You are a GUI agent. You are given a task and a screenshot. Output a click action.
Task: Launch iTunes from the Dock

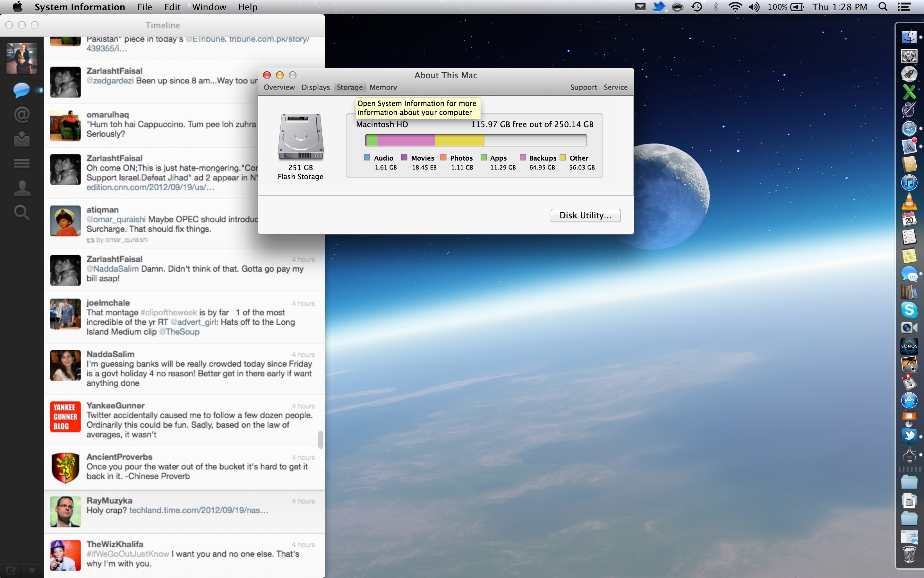pos(909,183)
